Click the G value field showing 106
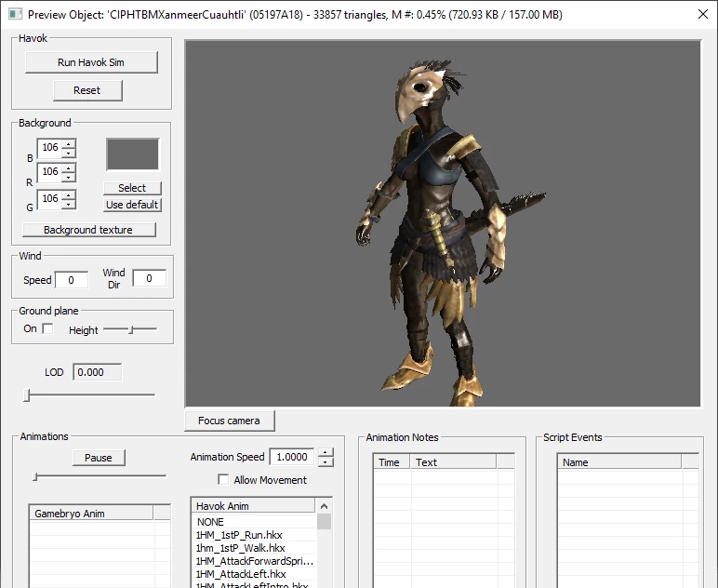Image resolution: width=718 pixels, height=588 pixels. 50,199
